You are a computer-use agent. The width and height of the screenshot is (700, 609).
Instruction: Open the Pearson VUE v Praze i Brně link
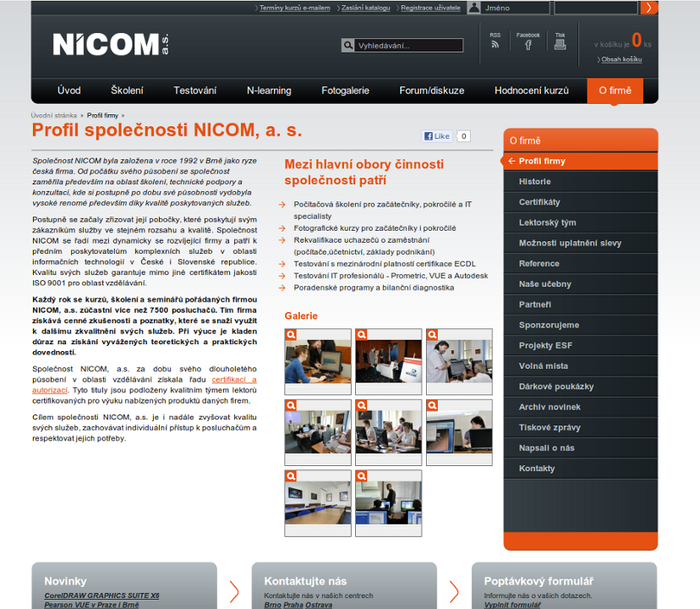[x=91, y=605]
